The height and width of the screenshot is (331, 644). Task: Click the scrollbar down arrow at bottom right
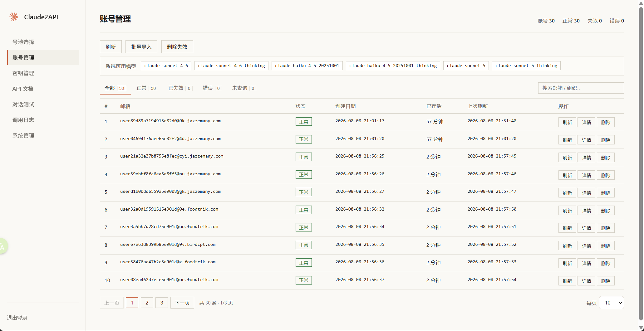(x=641, y=328)
